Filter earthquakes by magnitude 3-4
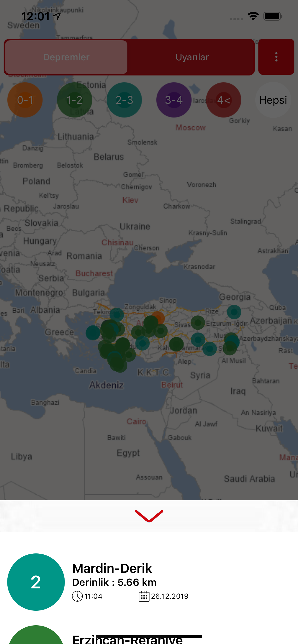Screen dimensions: 298x644 (x=174, y=100)
